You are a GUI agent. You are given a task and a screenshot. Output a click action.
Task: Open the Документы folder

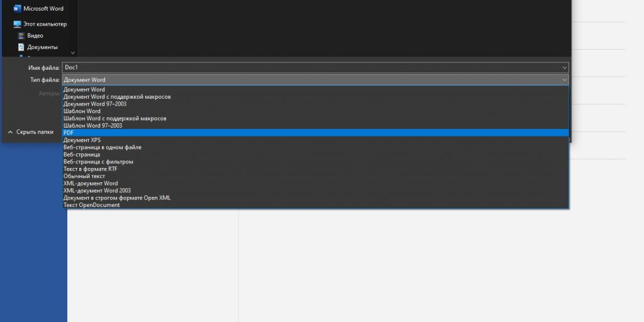(x=38, y=47)
